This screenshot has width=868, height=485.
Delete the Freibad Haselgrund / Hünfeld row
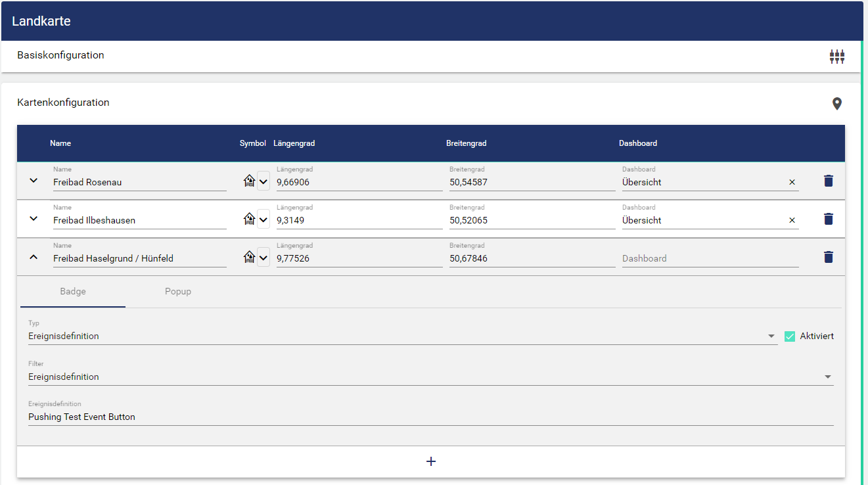click(828, 257)
